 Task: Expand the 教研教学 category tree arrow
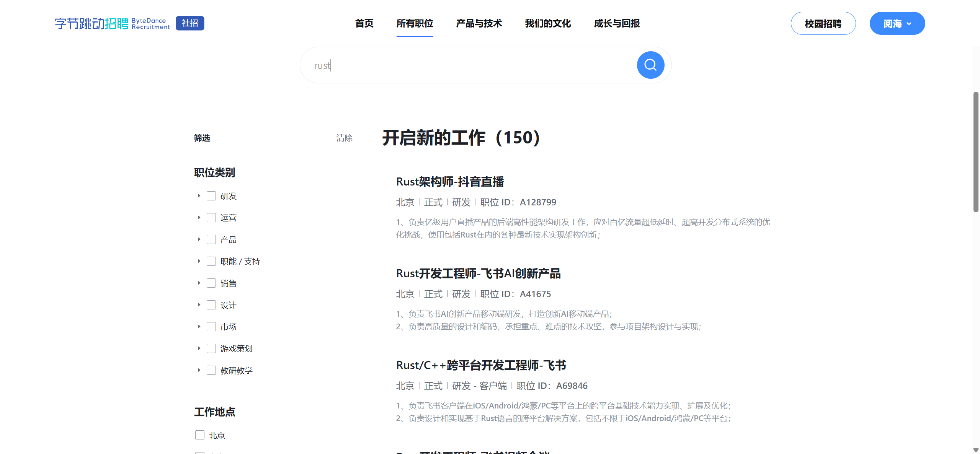199,370
